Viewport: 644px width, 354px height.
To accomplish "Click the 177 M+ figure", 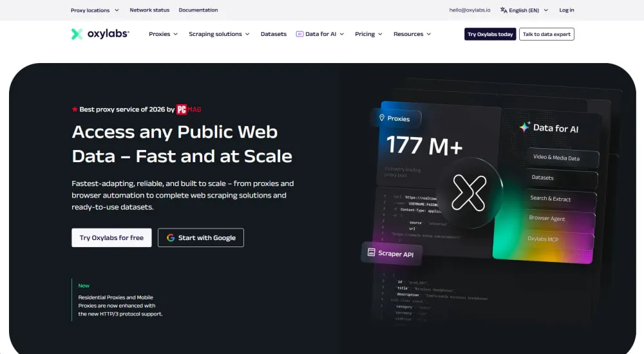I will (424, 145).
